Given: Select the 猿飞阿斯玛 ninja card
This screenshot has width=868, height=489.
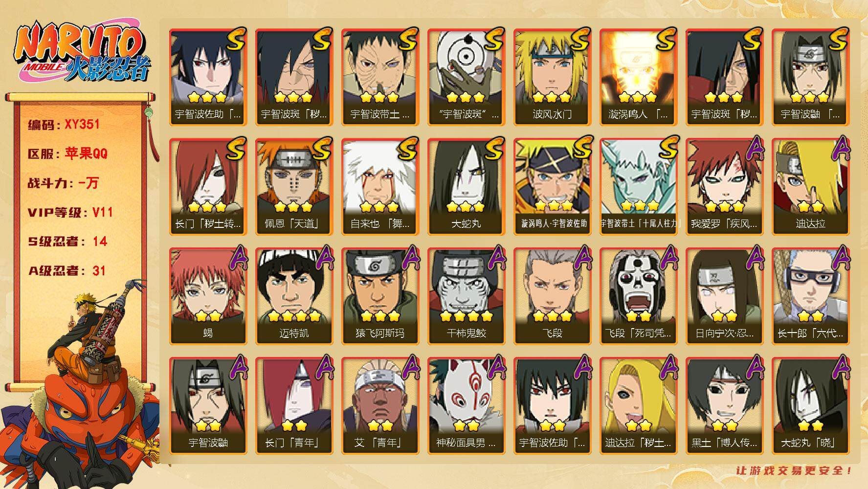Looking at the screenshot, I should pos(380,296).
